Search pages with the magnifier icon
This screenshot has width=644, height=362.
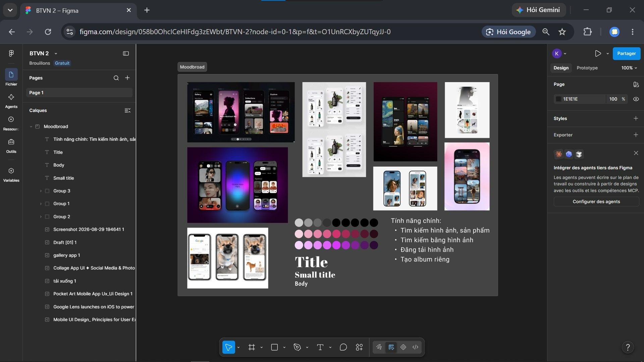click(116, 78)
